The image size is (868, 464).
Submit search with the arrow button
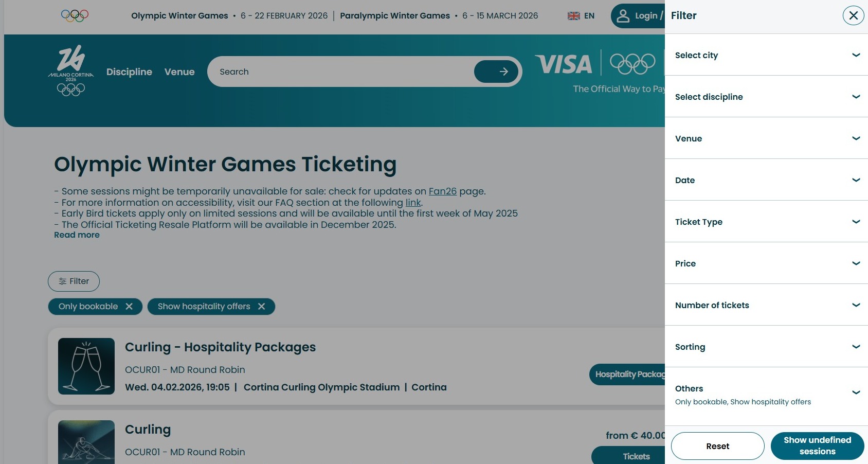click(x=496, y=72)
